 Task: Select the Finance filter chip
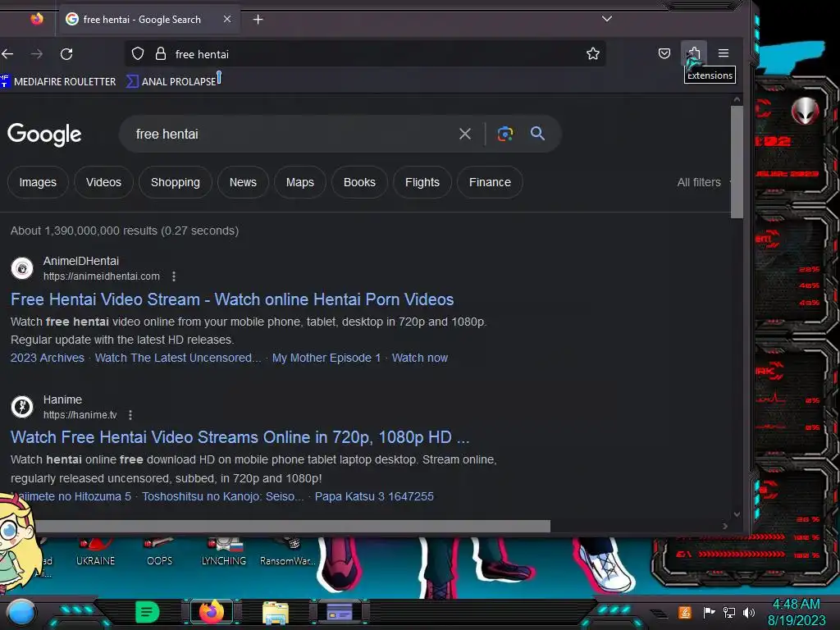[490, 182]
